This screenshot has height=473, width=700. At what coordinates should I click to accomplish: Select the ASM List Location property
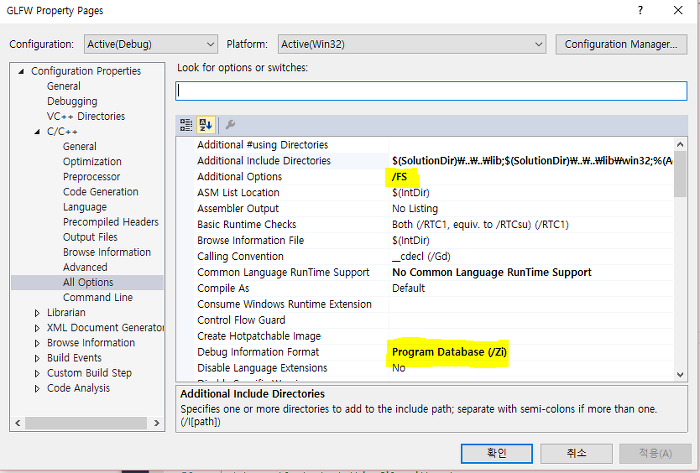[238, 193]
